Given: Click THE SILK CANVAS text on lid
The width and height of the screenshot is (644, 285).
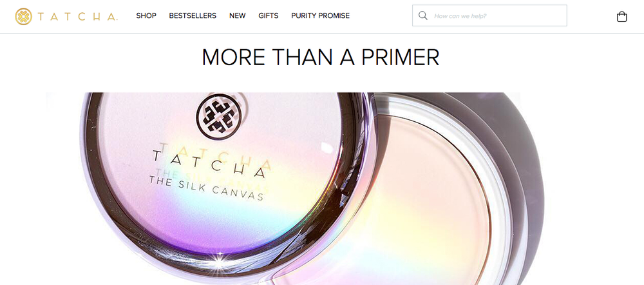Looking at the screenshot, I should (x=206, y=188).
